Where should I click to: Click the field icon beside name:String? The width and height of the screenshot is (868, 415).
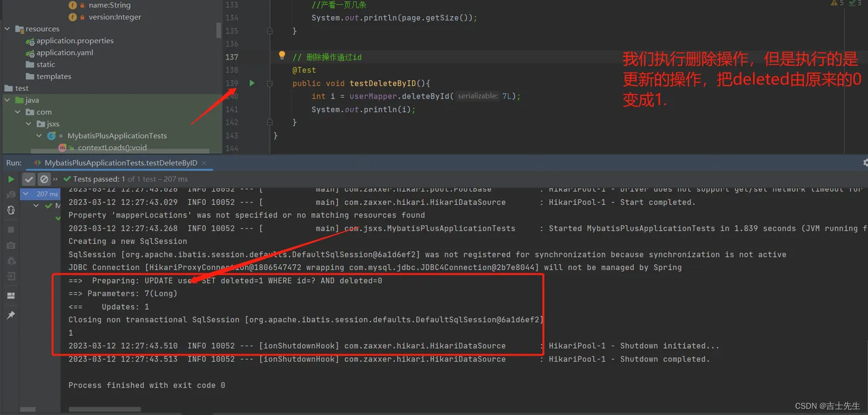tap(73, 5)
